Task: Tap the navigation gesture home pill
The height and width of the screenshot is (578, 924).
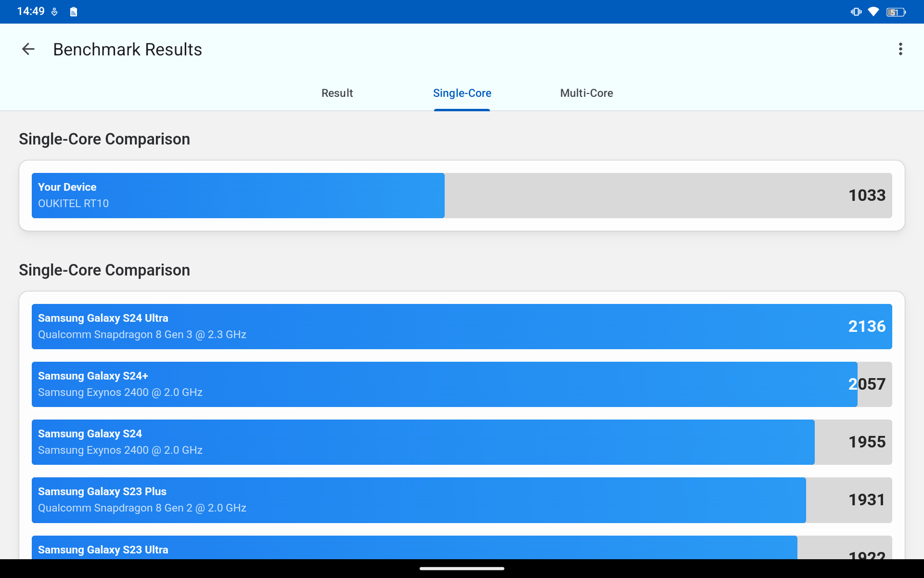Action: pyautogui.click(x=462, y=568)
